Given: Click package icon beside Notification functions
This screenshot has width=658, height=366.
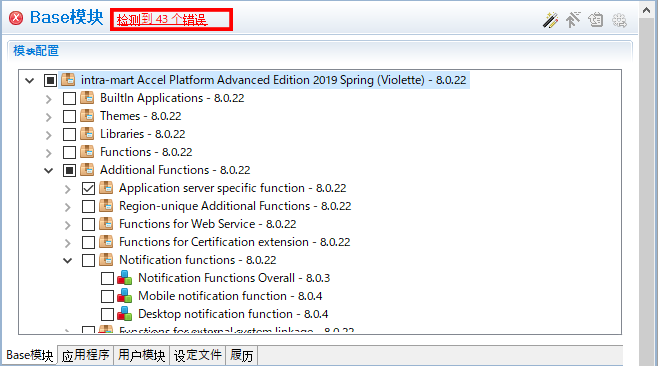Looking at the screenshot, I should (106, 260).
